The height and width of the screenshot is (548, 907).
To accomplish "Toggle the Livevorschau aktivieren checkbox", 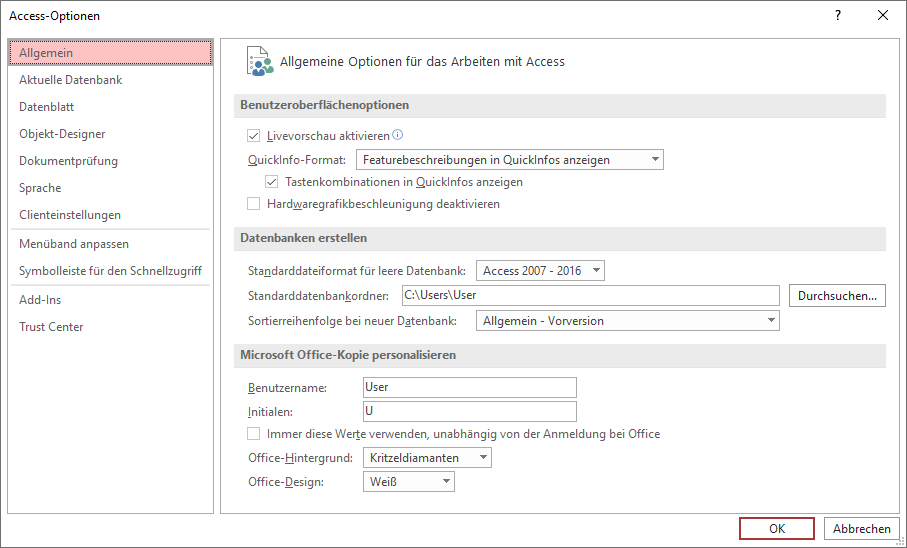I will point(253,136).
